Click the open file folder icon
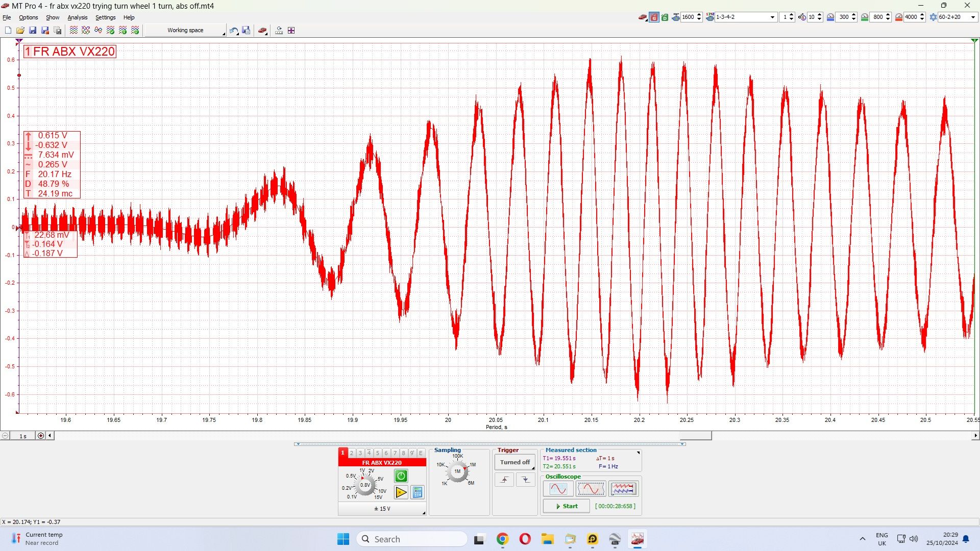980x551 pixels. 20,31
